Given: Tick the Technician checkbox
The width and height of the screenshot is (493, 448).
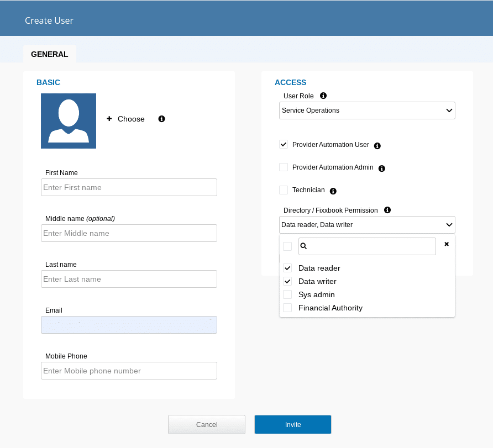Looking at the screenshot, I should 284,190.
